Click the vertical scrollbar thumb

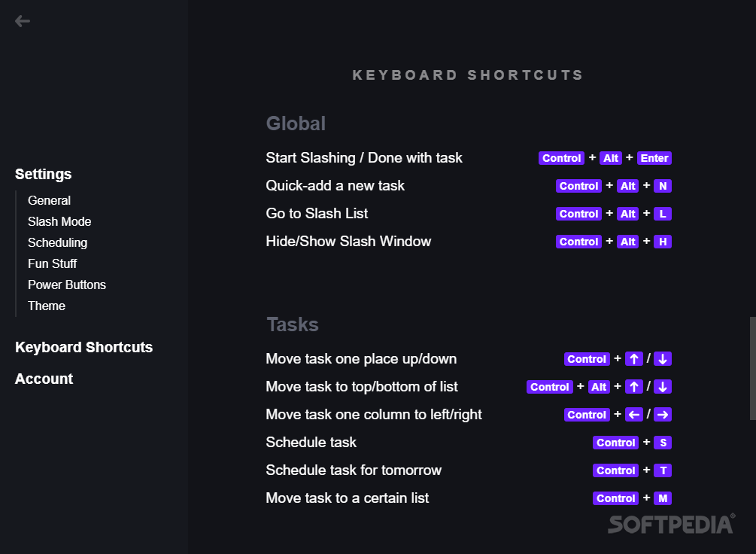752,368
